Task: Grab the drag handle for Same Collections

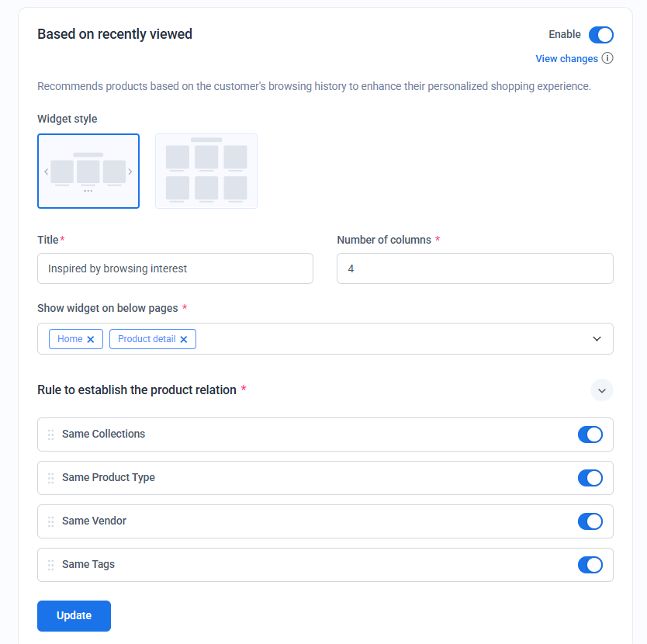Action: (x=50, y=435)
